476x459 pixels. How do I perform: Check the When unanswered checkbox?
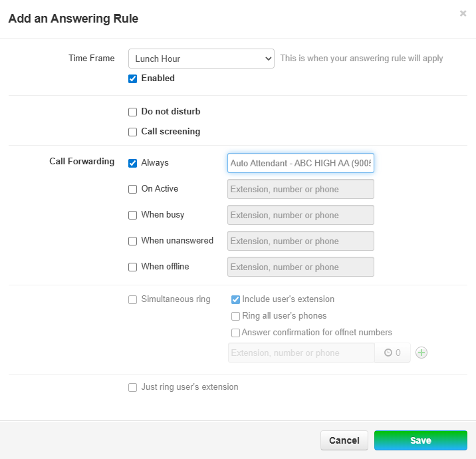tap(132, 241)
